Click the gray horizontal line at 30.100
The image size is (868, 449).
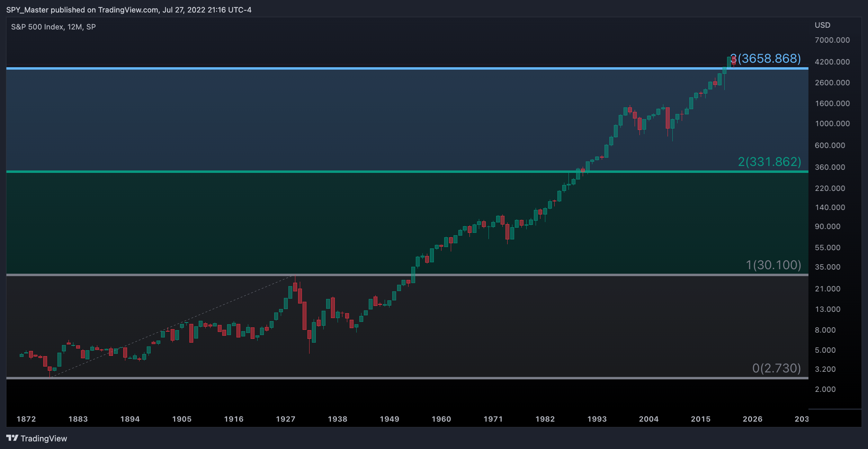pos(407,275)
